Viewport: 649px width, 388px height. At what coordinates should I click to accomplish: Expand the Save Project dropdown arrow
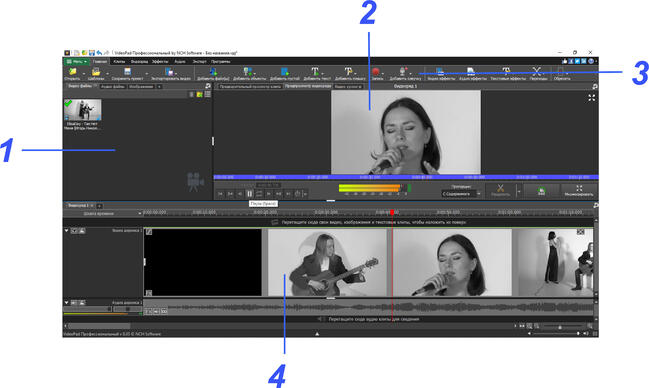click(x=147, y=74)
